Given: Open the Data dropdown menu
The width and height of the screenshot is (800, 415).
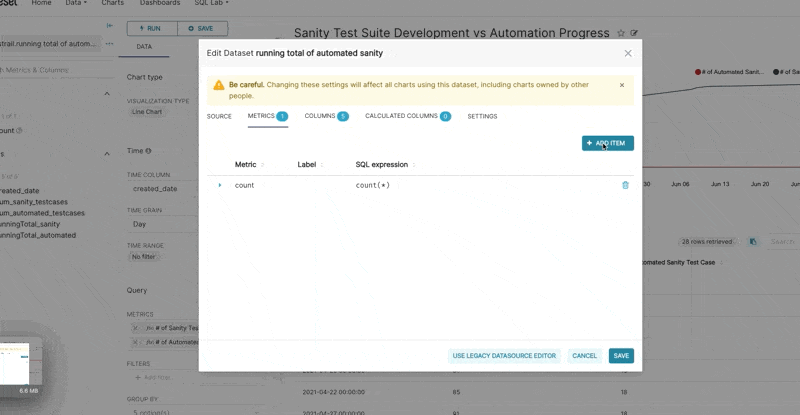Looking at the screenshot, I should pos(76,3).
